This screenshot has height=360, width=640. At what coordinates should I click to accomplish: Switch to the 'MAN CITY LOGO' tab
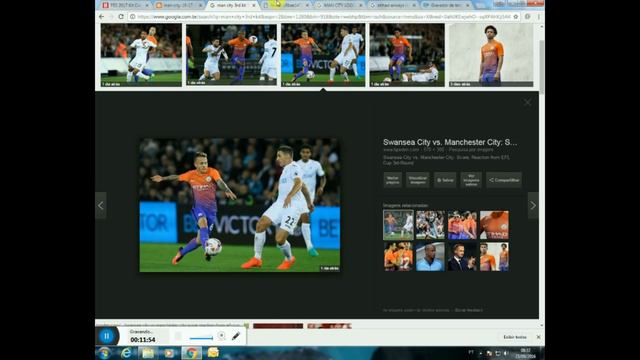click(x=340, y=5)
